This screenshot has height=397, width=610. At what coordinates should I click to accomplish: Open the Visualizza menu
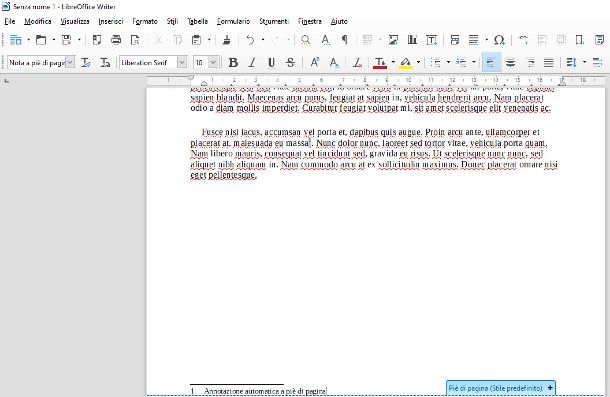tap(75, 21)
